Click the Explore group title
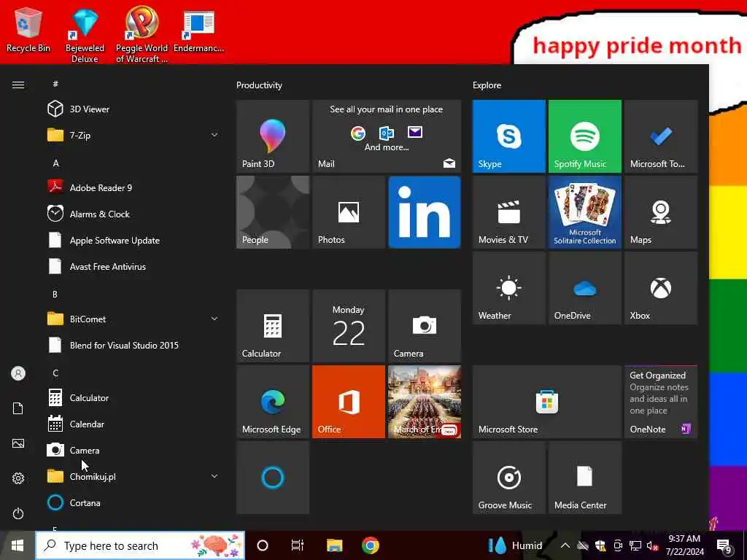 pos(487,85)
